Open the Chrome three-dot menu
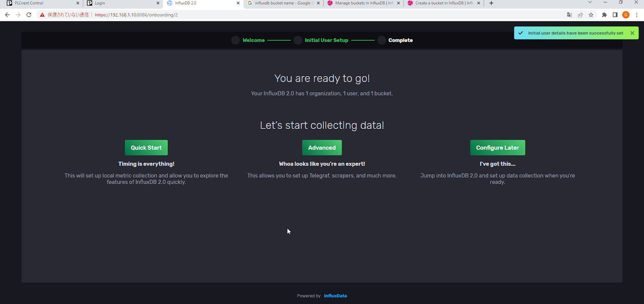Screen dimensions: 644x304 pyautogui.click(x=637, y=15)
